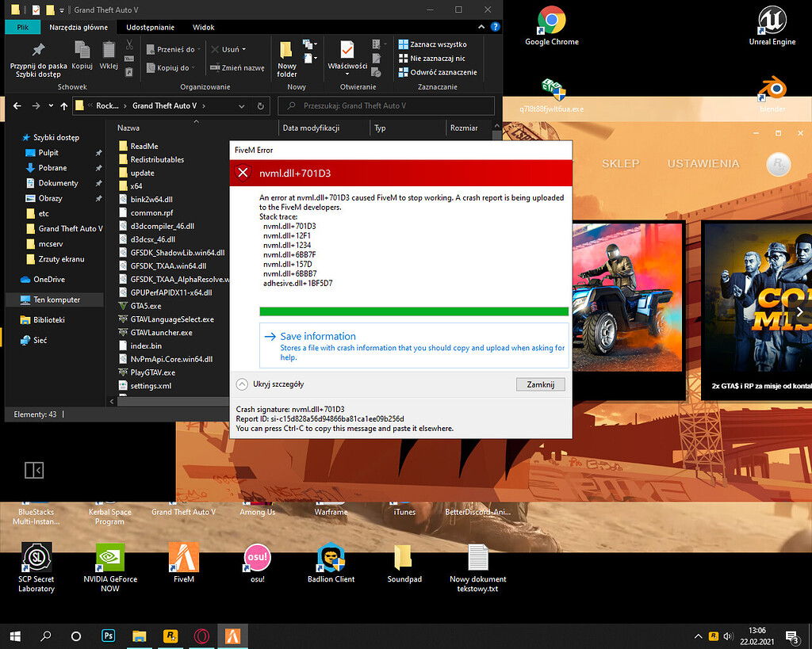Click the quad bike promo thumbnail in the launcher
The image size is (812, 649).
click(x=628, y=297)
